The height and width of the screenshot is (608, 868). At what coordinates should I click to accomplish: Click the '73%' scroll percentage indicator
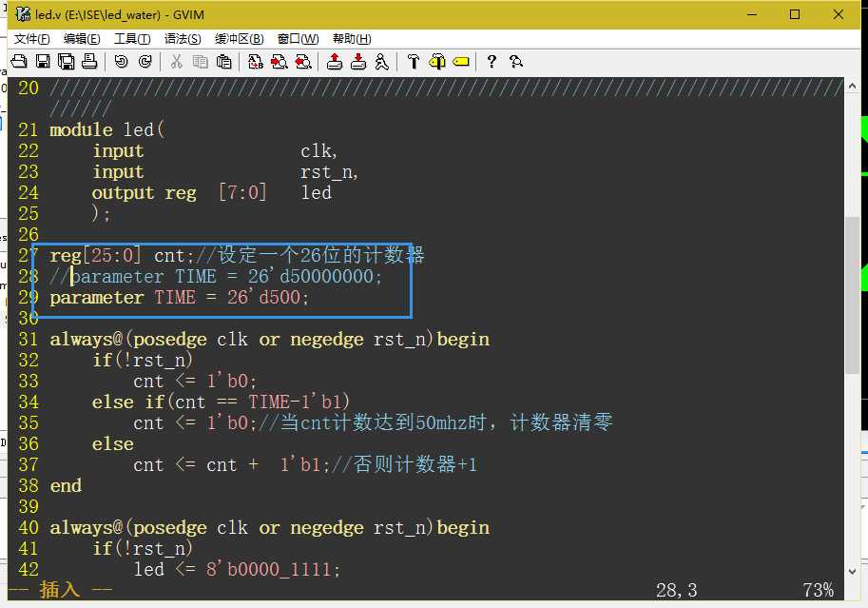(x=819, y=590)
